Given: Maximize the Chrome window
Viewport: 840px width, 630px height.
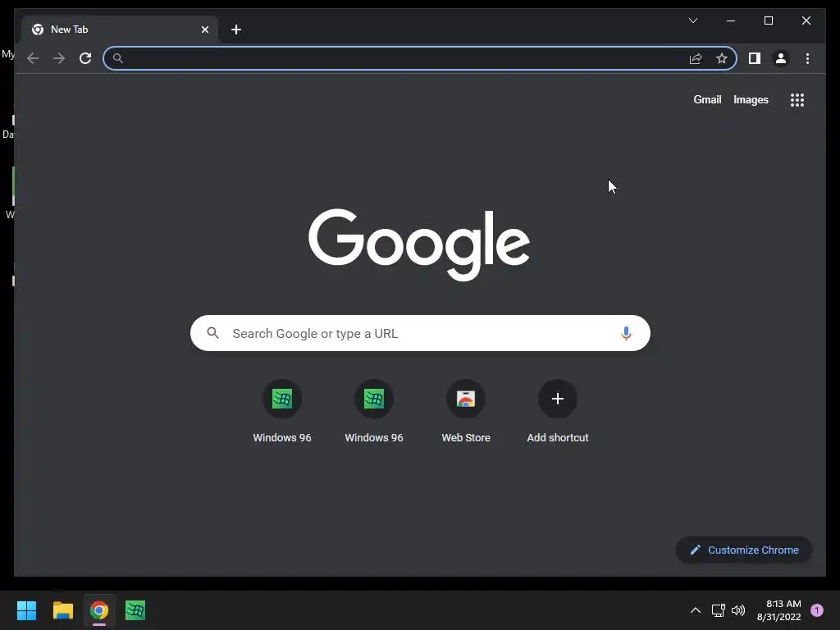Looking at the screenshot, I should point(768,21).
